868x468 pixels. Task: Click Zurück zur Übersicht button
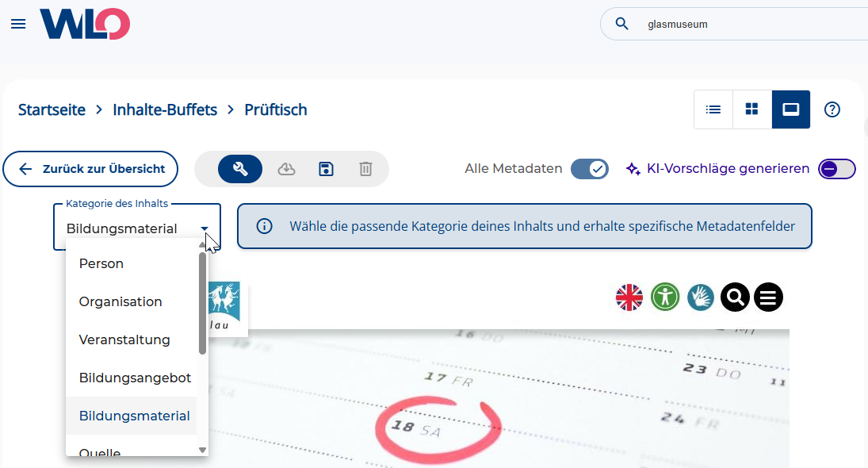pyautogui.click(x=91, y=169)
